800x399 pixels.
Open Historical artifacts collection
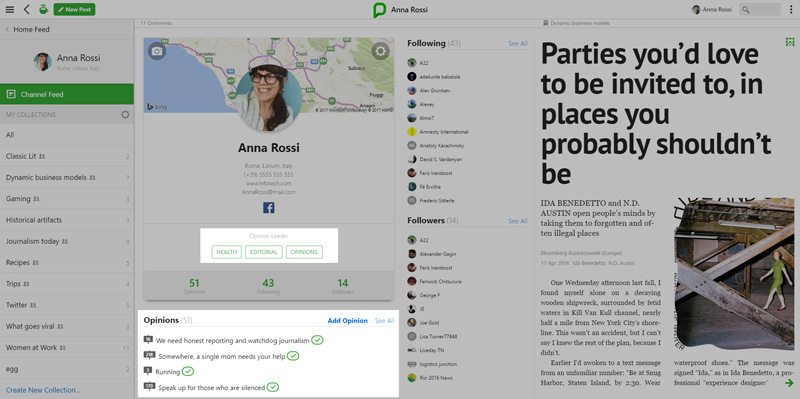pos(67,220)
